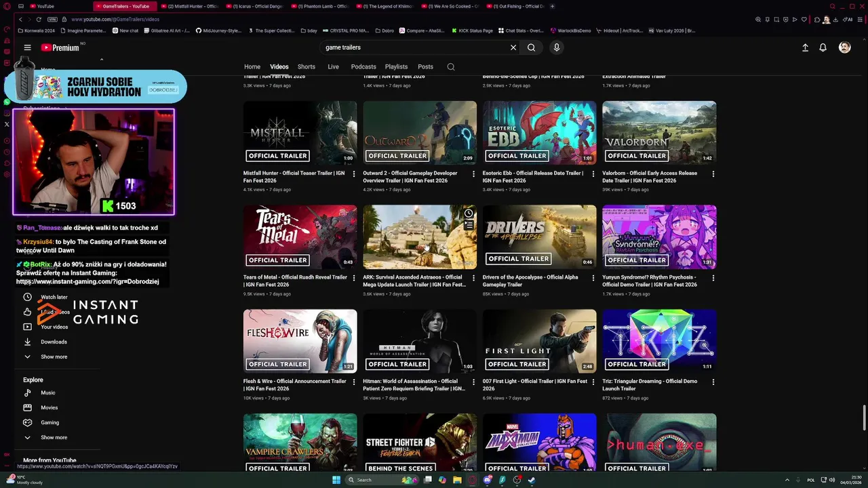Open options for 007 First Light video

coord(593,382)
